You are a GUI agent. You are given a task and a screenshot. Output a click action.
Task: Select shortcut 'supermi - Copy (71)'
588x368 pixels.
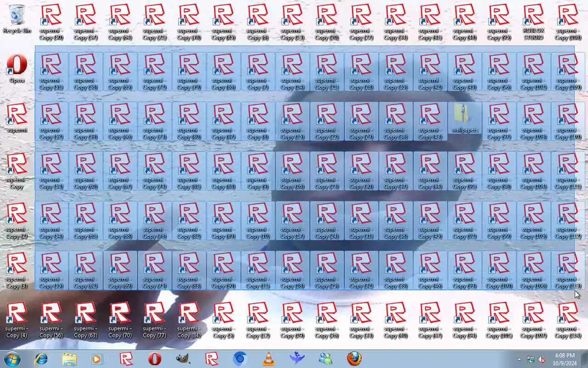pyautogui.click(x=155, y=22)
